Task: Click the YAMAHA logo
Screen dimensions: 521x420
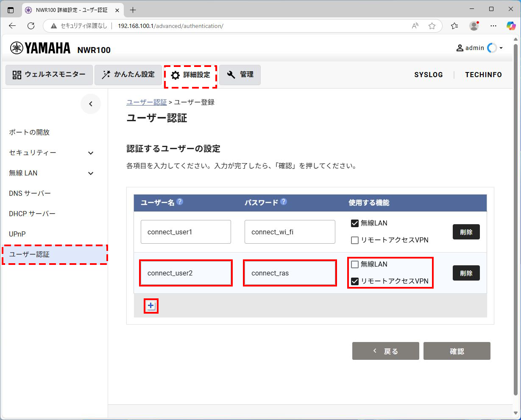Action: 40,48
